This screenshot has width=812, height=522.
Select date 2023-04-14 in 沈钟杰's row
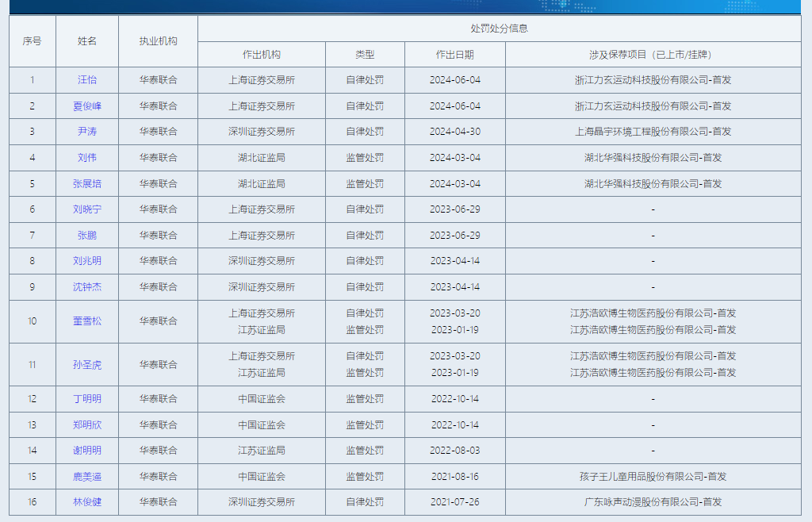pyautogui.click(x=454, y=287)
